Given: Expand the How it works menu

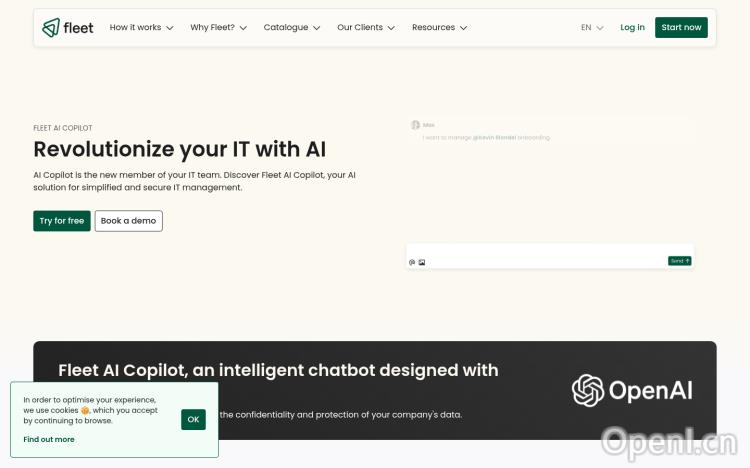Looking at the screenshot, I should click(x=141, y=28).
